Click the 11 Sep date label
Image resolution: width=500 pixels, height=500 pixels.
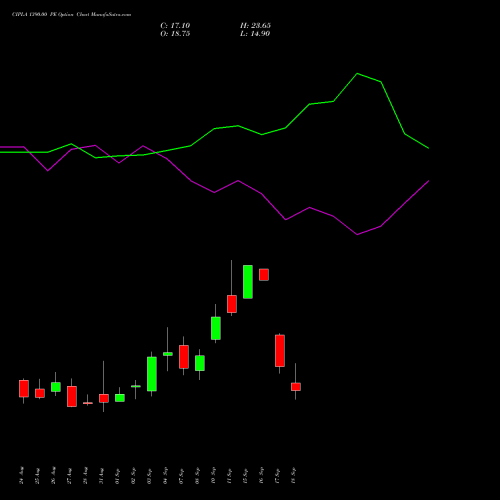click(230, 476)
